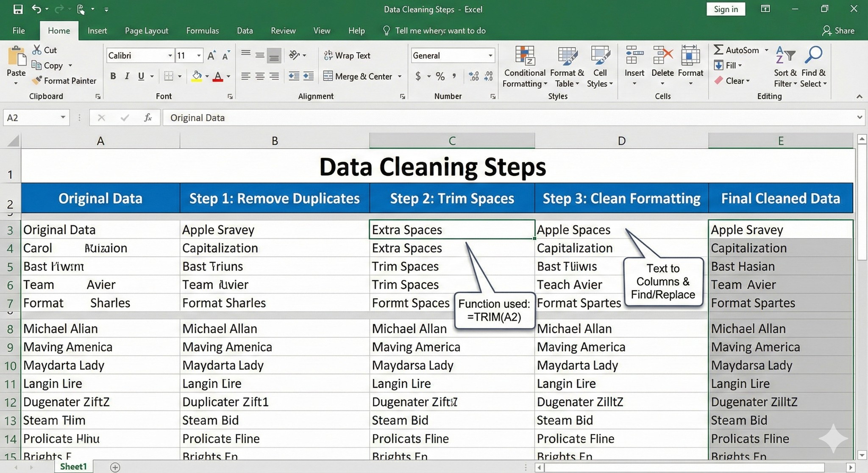Open Conditional Formatting

(x=525, y=66)
